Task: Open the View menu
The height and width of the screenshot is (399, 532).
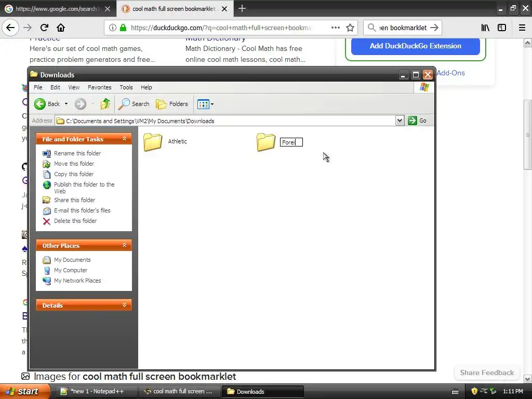Action: click(74, 87)
